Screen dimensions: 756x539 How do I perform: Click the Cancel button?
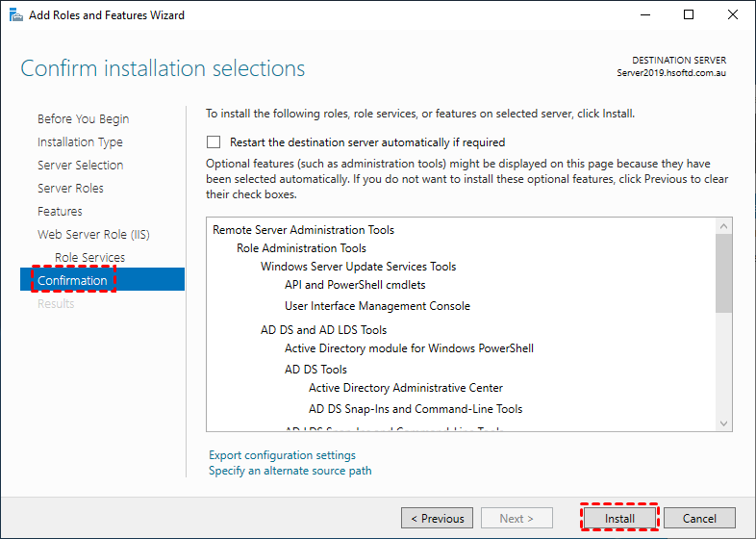tap(699, 518)
